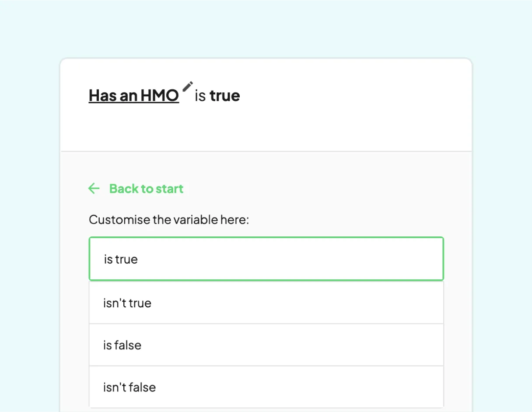Click the 'Has an HMO' variable name

point(133,95)
